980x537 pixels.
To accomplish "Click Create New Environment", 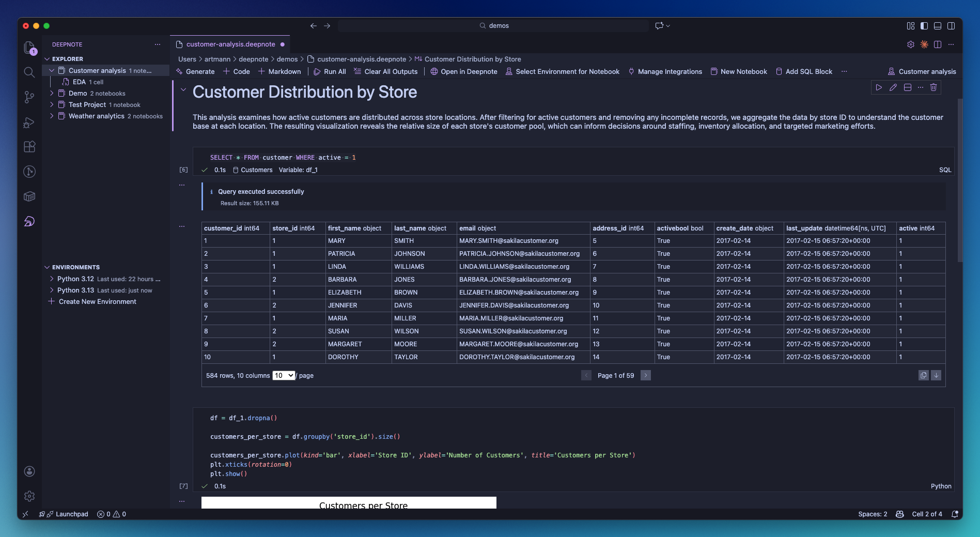I will (98, 302).
